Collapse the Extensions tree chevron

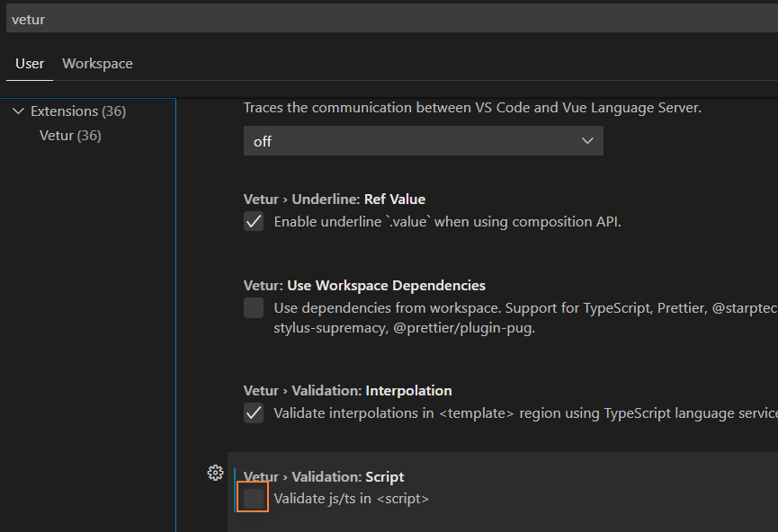tap(18, 111)
